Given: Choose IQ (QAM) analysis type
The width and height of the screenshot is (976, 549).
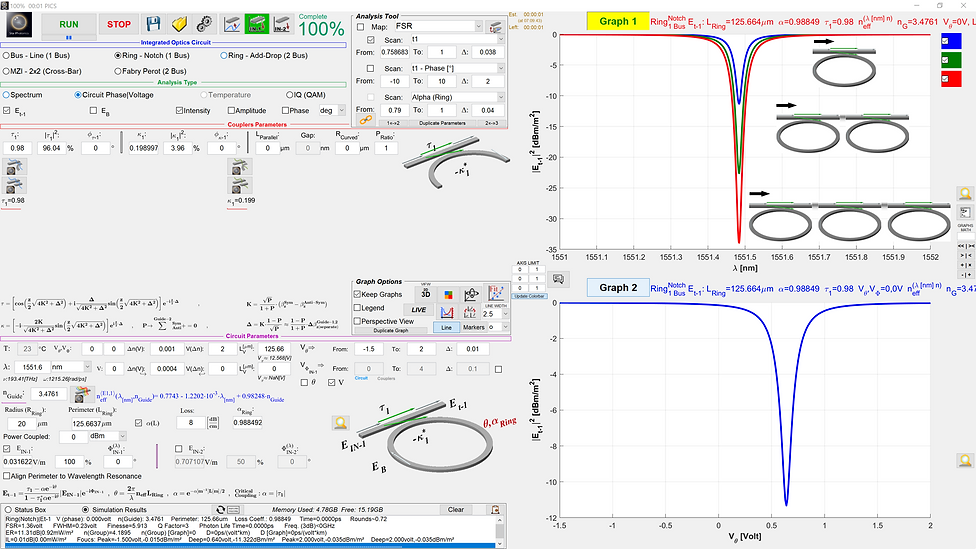Looking at the screenshot, I should (306, 95).
